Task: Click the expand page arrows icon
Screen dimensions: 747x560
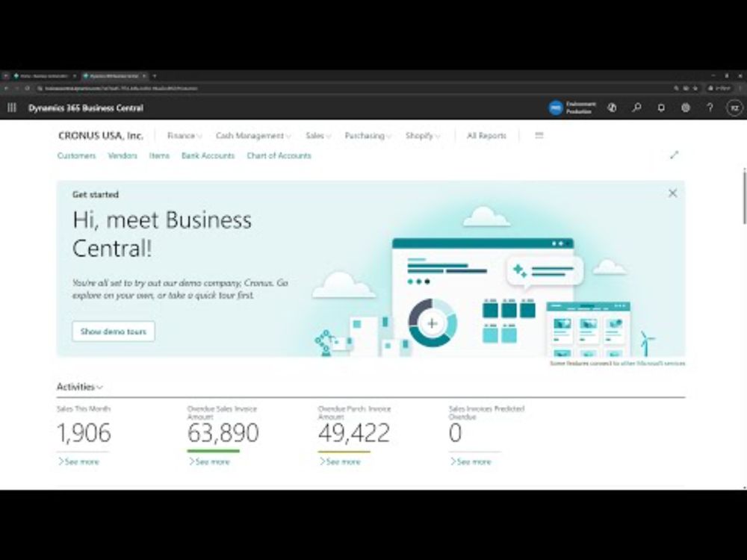Action: click(x=674, y=155)
